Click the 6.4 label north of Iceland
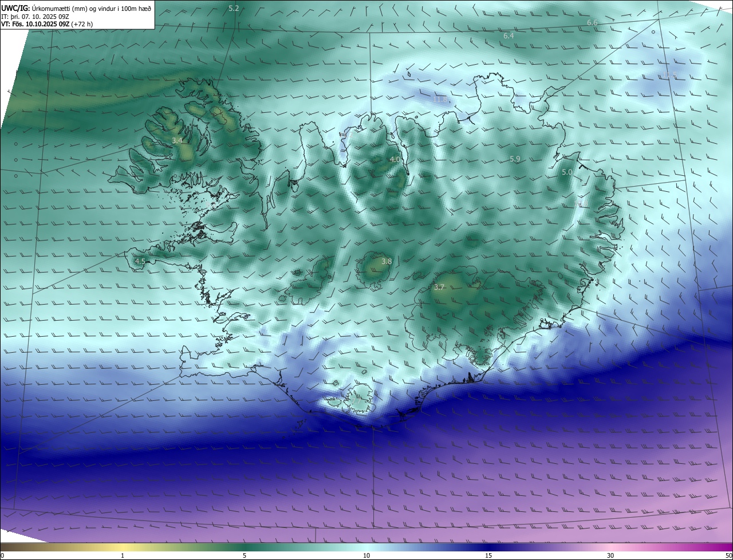This screenshot has height=560, width=733. pyautogui.click(x=509, y=36)
